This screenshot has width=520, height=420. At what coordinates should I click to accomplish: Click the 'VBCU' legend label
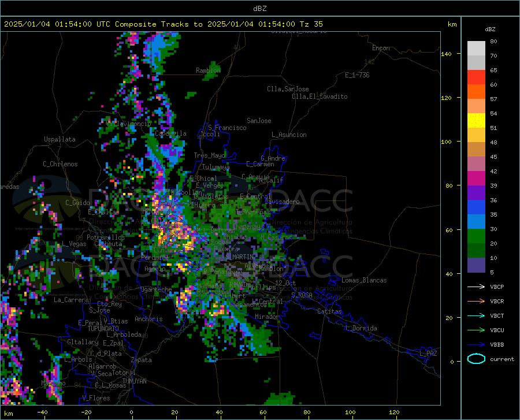(497, 330)
